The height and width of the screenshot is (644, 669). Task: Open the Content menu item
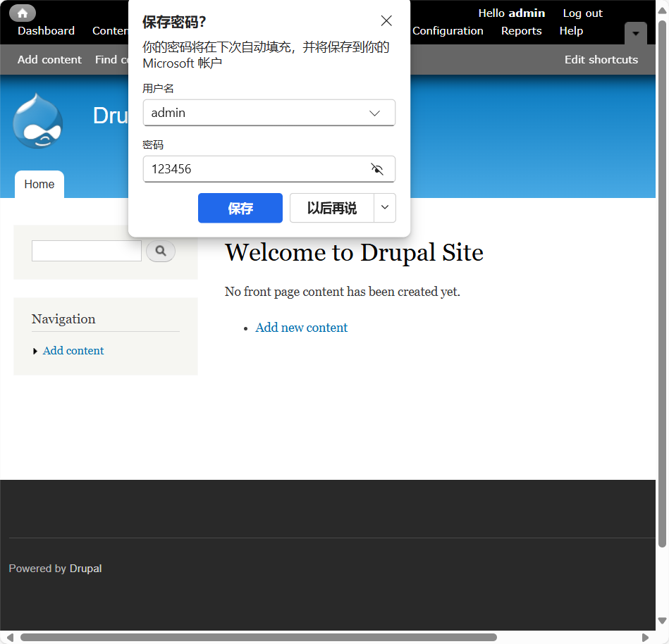[x=110, y=31]
